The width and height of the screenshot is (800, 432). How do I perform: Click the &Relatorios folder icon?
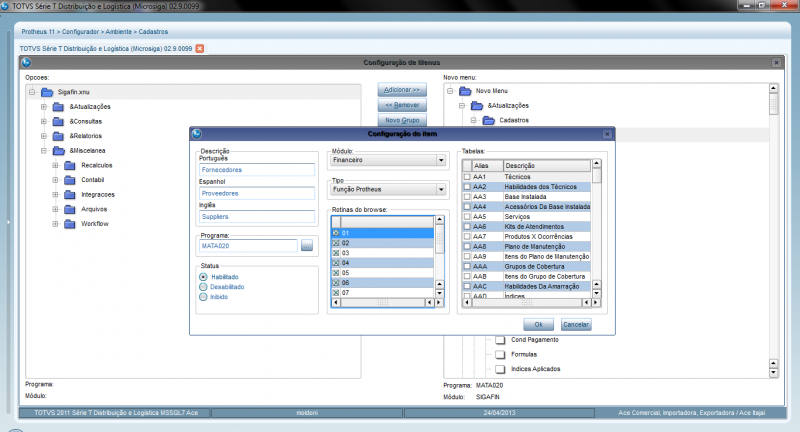tap(59, 136)
